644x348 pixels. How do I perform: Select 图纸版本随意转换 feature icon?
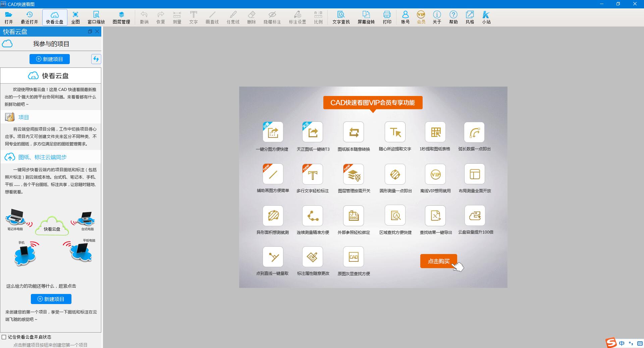click(354, 132)
